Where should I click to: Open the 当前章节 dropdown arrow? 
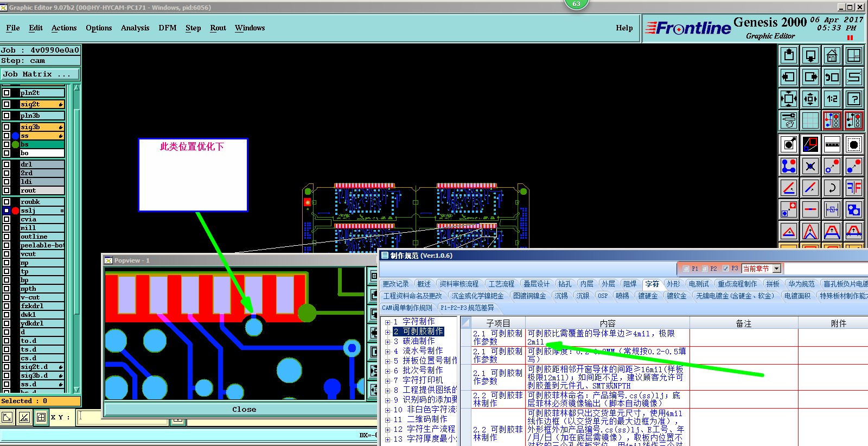point(777,269)
